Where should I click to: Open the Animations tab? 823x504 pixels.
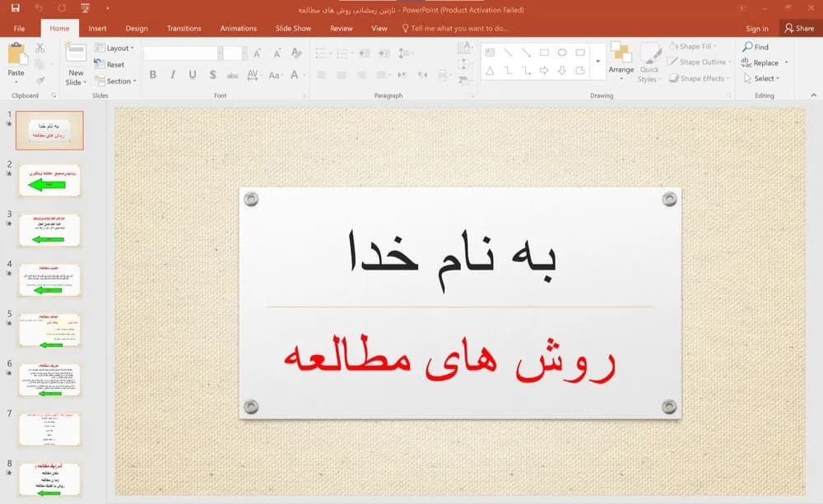(239, 28)
